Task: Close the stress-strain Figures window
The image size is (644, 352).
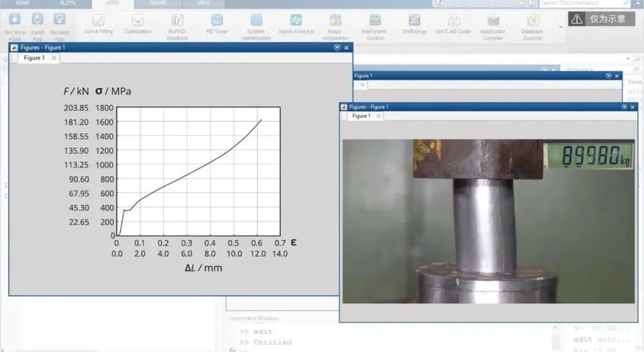Action: (x=346, y=48)
